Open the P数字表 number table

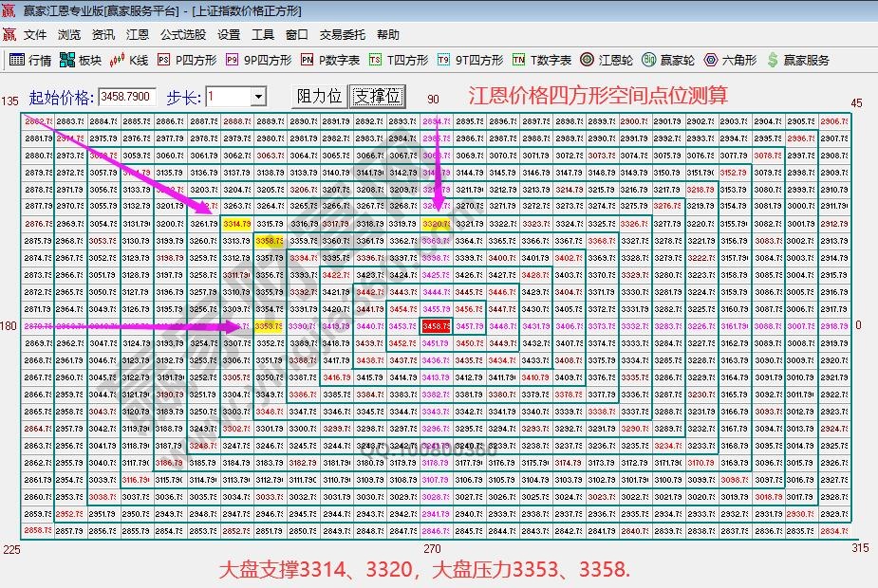click(327, 58)
